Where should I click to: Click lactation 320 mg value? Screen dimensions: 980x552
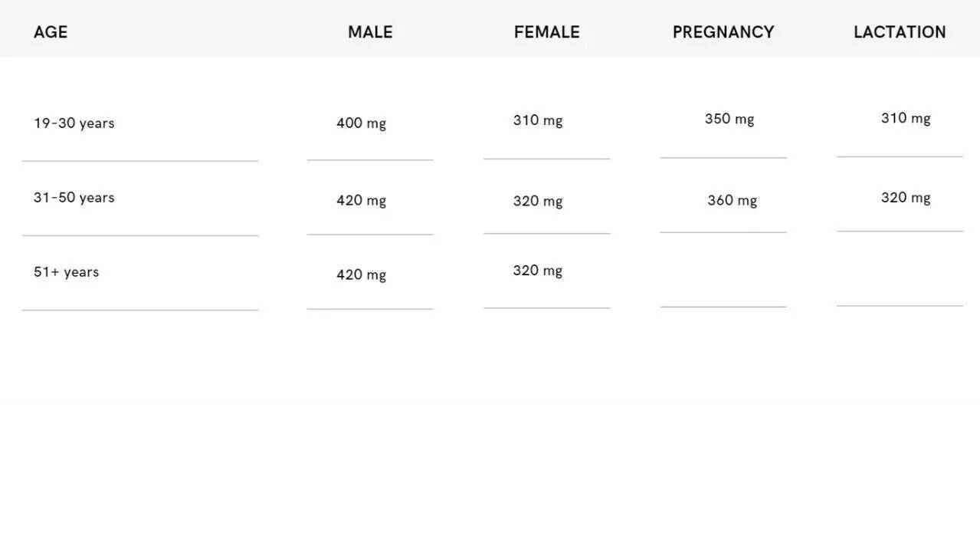[906, 198]
